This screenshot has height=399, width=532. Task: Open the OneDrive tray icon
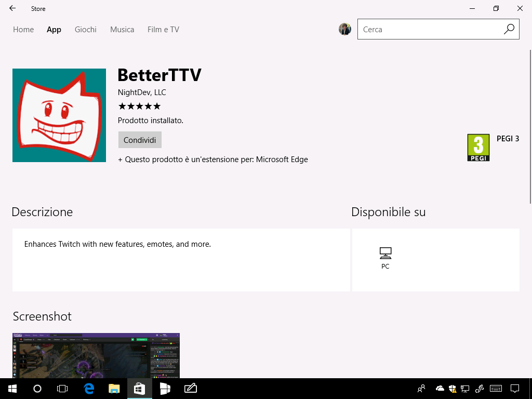[440, 389]
